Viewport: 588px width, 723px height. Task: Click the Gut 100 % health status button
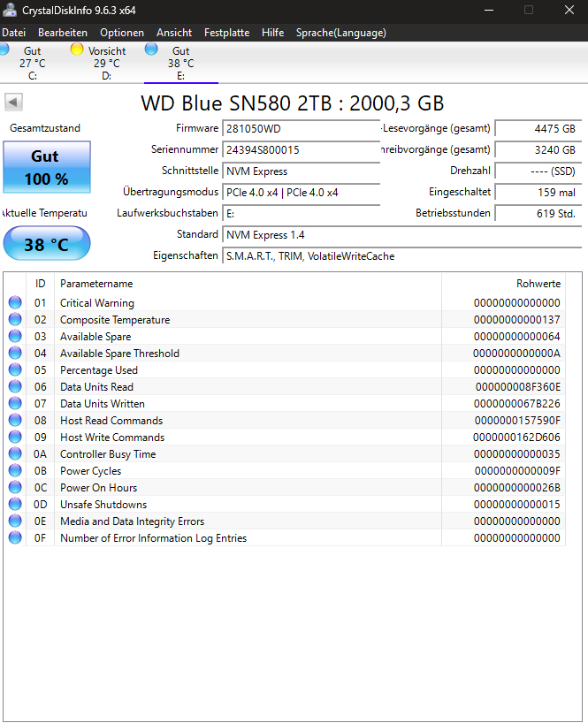click(x=47, y=167)
